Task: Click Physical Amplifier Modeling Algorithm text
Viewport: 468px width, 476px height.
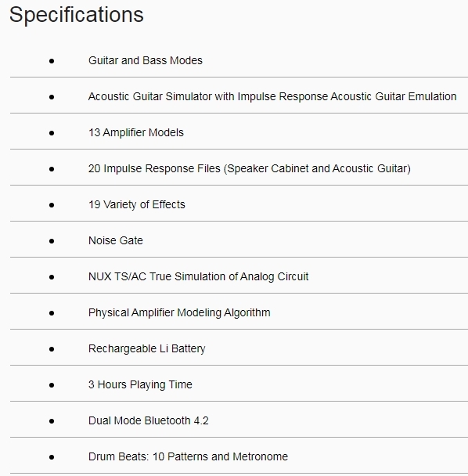Action: point(179,312)
